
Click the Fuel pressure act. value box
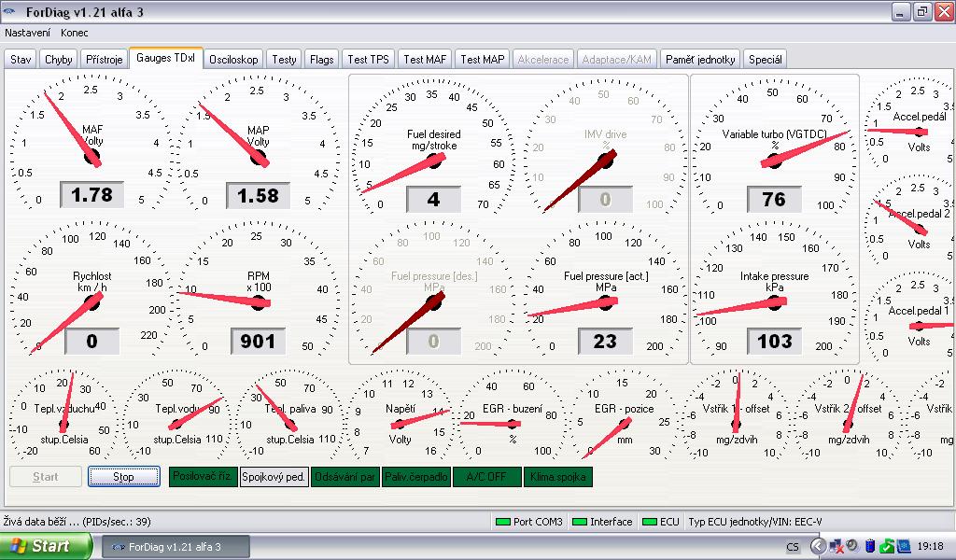[605, 342]
